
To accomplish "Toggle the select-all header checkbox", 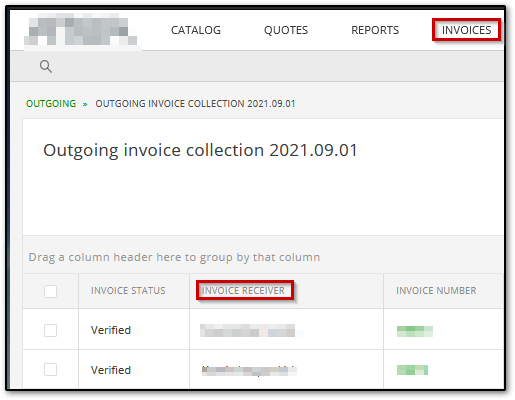I will click(50, 291).
